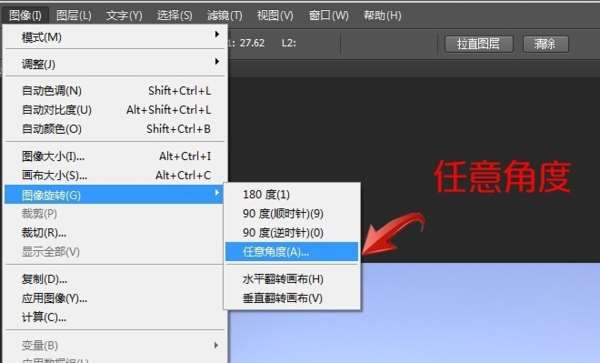This screenshot has height=363, width=600.
Task: Open the 窗口(W) menu
Action: (x=328, y=16)
